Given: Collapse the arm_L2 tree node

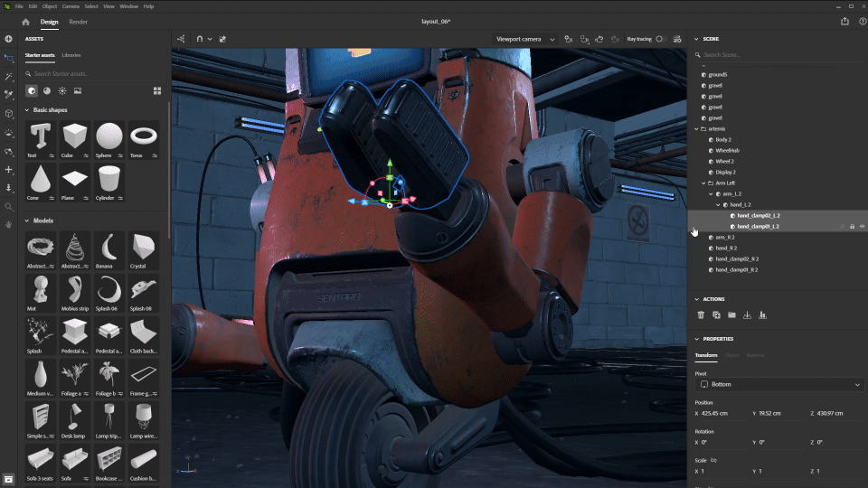Looking at the screenshot, I should click(x=712, y=194).
